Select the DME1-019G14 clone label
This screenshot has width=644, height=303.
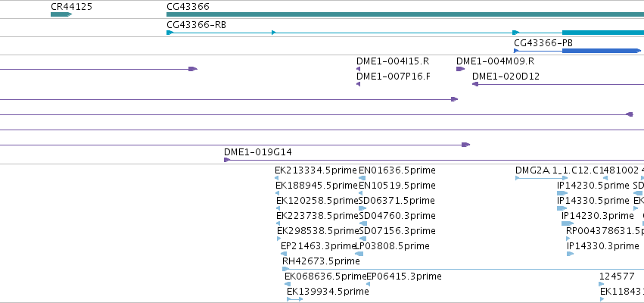pos(258,152)
